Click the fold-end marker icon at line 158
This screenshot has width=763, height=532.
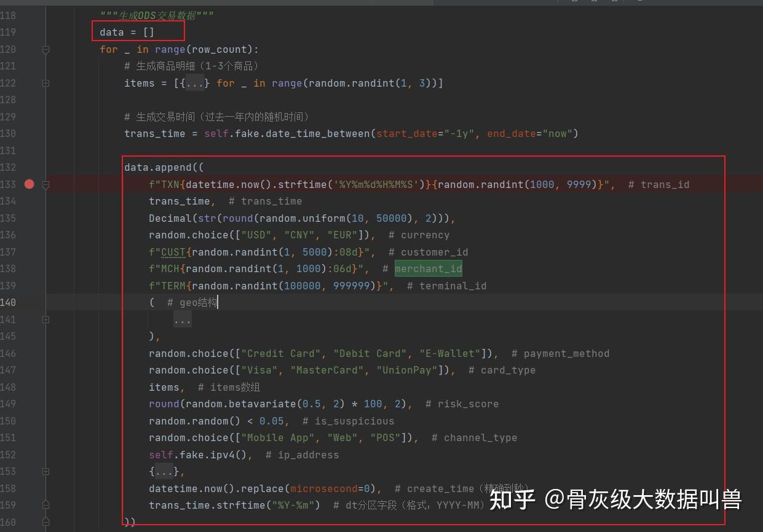click(45, 488)
